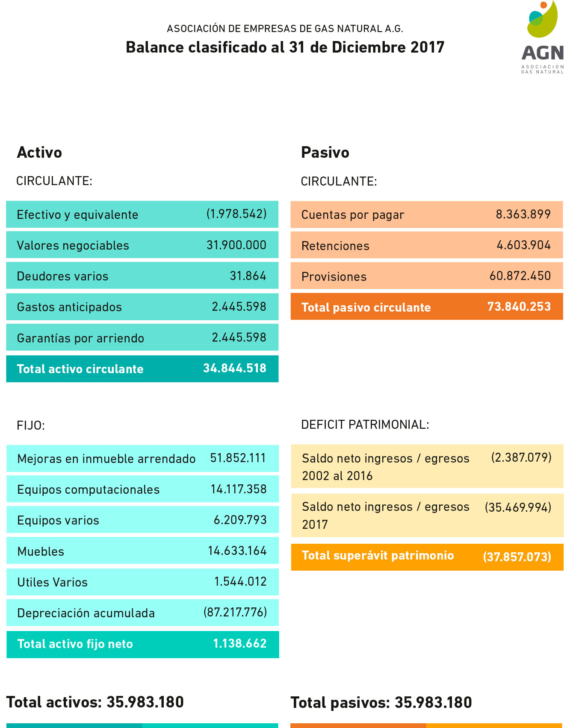Select the "Equipos computacionales" row
Screen dimensions: 564x728
point(142,489)
